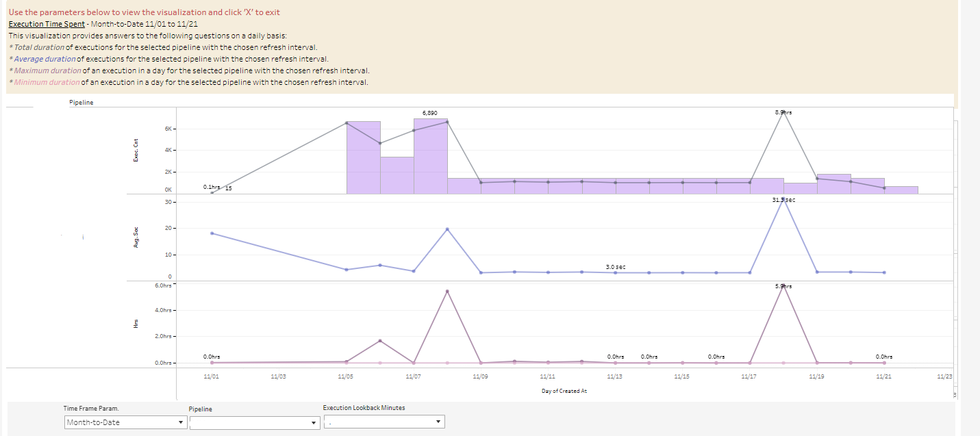
Task: Click the 11/07 date tick label
Action: tap(413, 376)
